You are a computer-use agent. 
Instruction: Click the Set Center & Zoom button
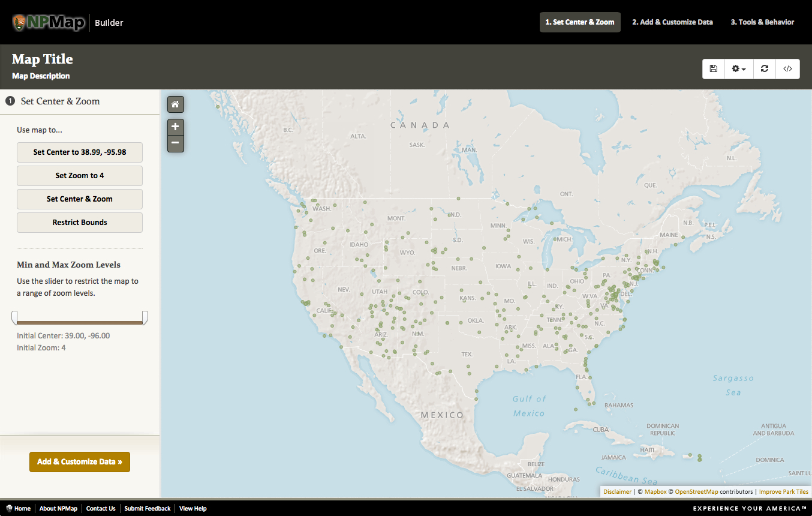click(80, 199)
